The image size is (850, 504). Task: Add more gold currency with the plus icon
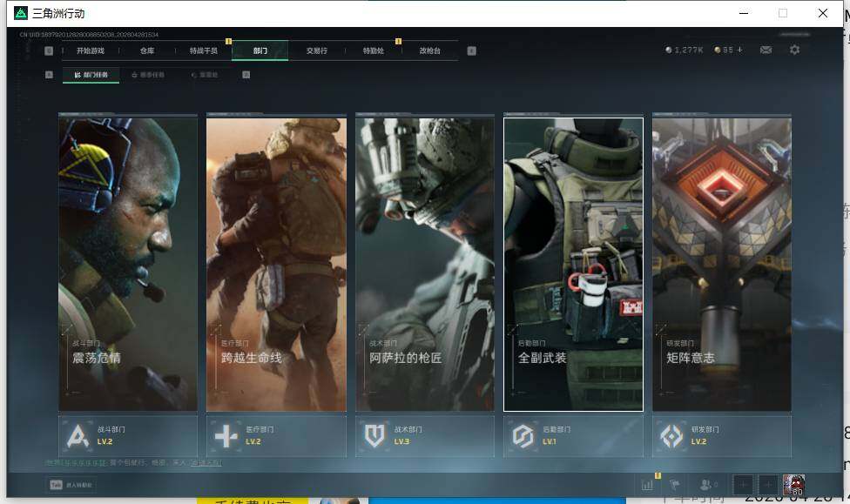tap(739, 50)
